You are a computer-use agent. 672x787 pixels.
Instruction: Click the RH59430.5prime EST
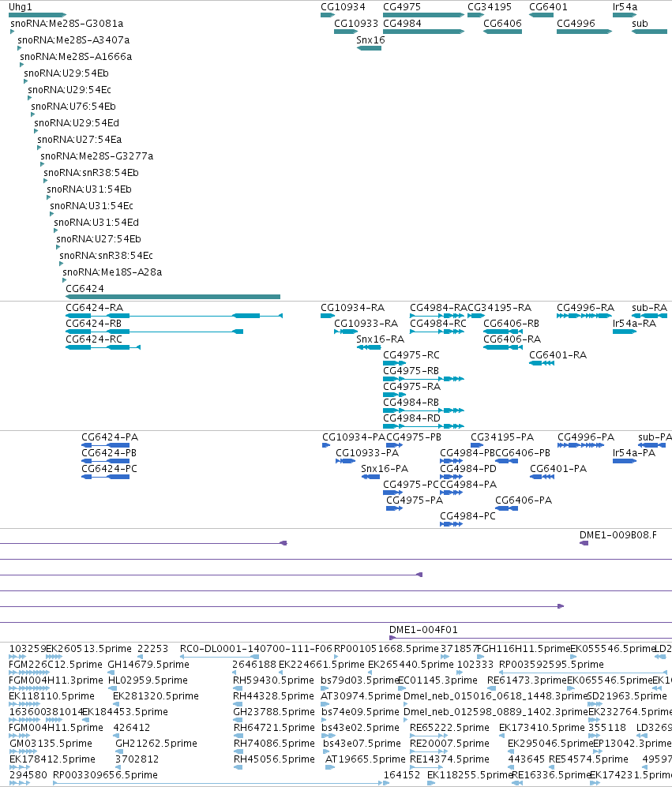(238, 688)
